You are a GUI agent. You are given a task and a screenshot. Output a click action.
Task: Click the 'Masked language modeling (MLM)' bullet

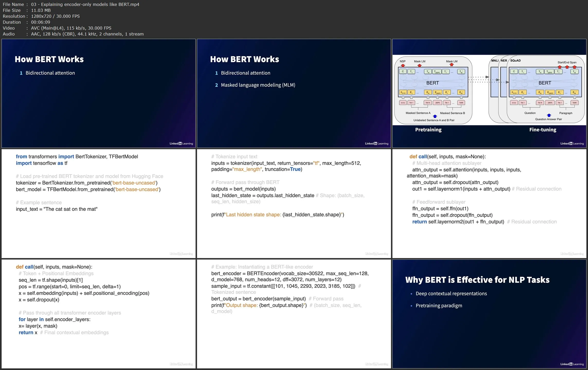(258, 85)
